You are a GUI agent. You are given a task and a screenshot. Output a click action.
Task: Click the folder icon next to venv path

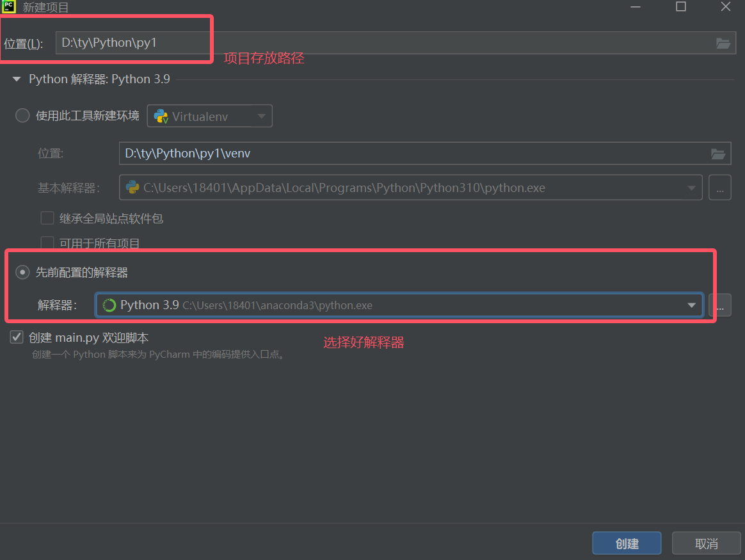[x=717, y=153]
